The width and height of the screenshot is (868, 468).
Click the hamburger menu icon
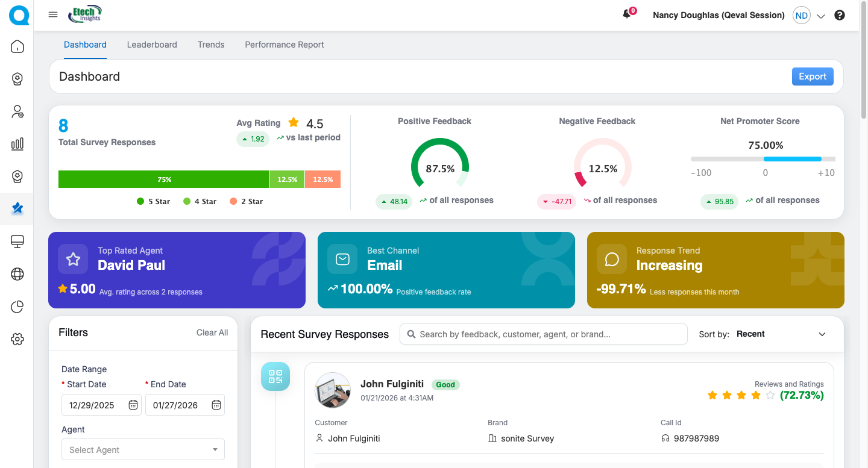[x=53, y=15]
